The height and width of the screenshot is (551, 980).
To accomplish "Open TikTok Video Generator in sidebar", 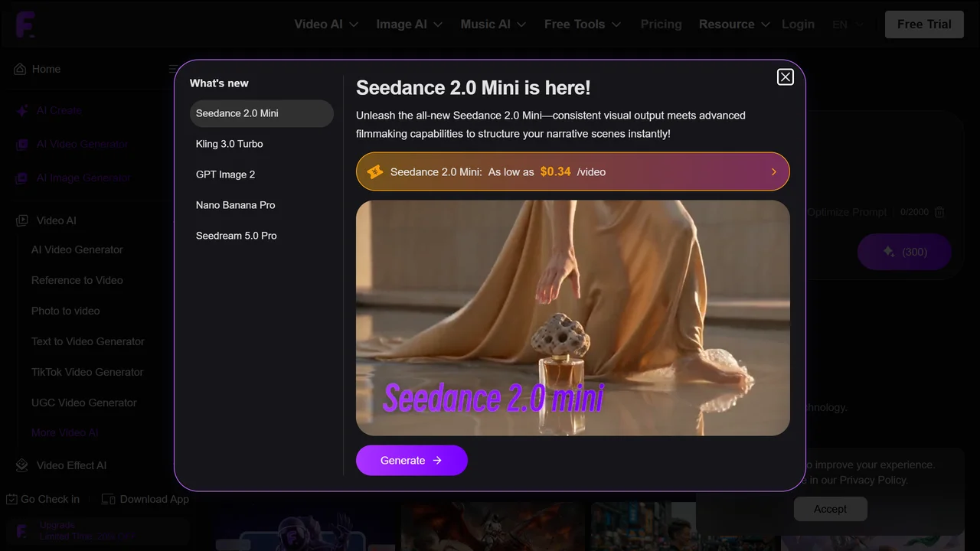I will pos(87,372).
